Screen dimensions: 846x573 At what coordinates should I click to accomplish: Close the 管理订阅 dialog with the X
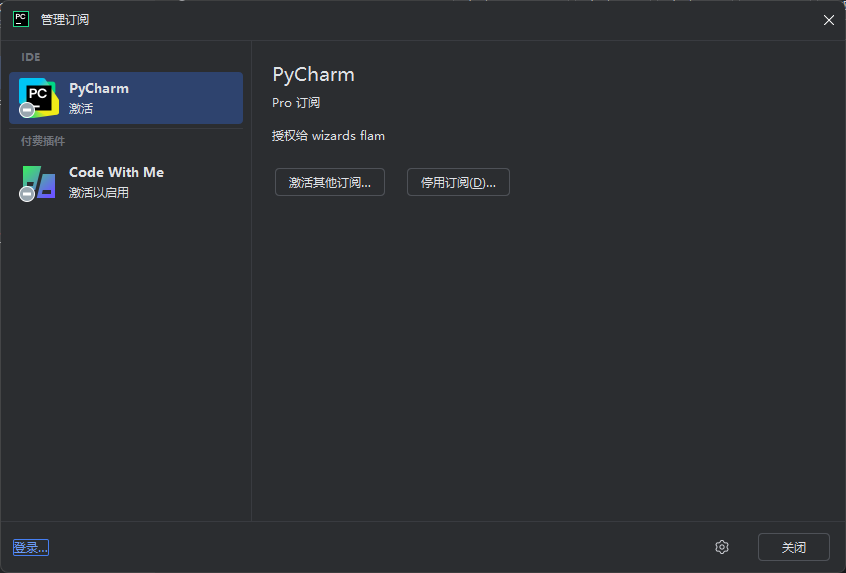[x=828, y=20]
